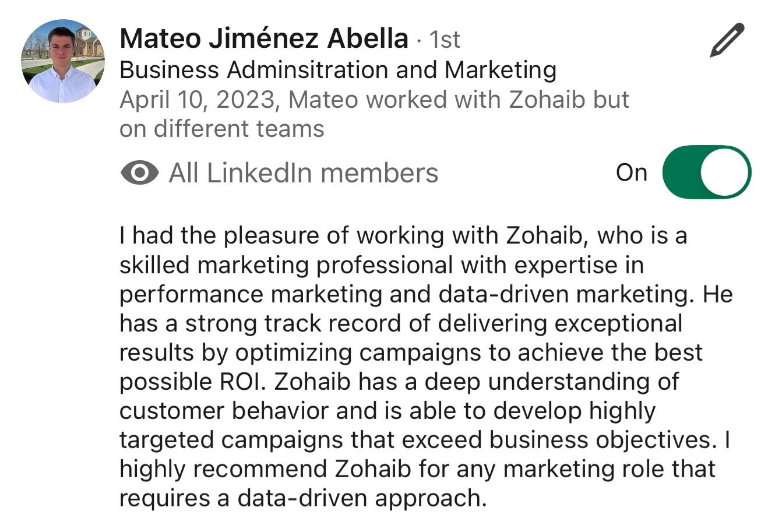
Task: Click the pencil edit icon
Action: [727, 40]
